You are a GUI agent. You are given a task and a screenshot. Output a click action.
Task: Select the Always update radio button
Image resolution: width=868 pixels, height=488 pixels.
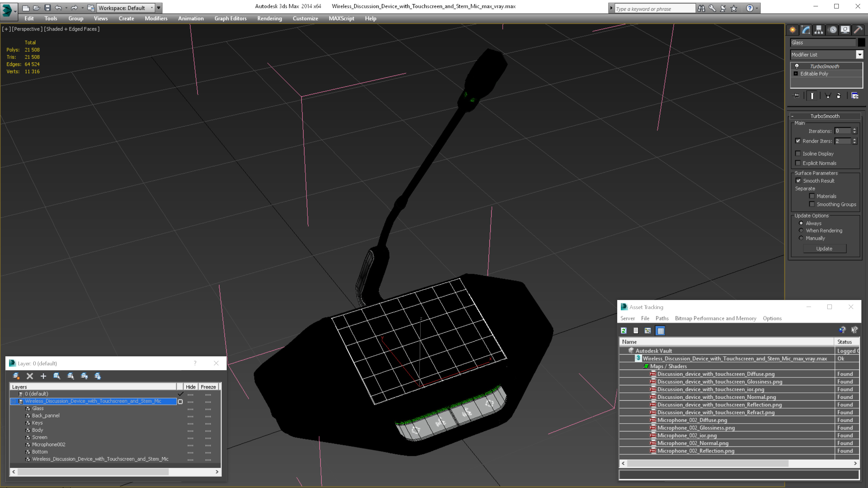[x=801, y=223]
